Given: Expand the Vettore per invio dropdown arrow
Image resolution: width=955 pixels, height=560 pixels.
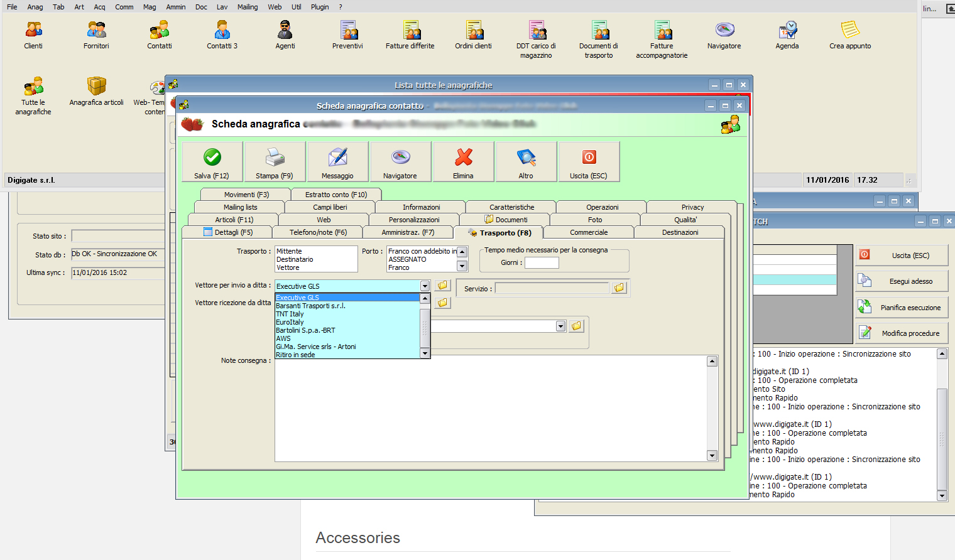Looking at the screenshot, I should (425, 286).
